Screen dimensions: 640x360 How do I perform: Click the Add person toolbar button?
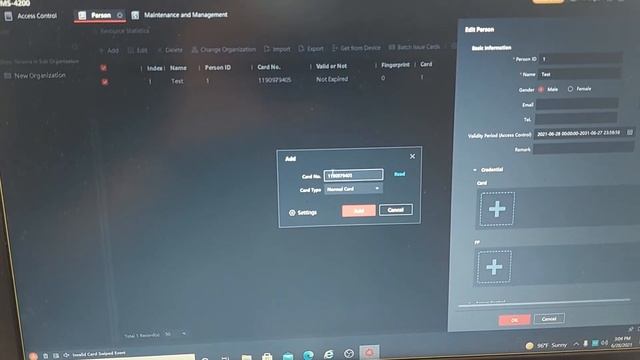pyautogui.click(x=109, y=51)
